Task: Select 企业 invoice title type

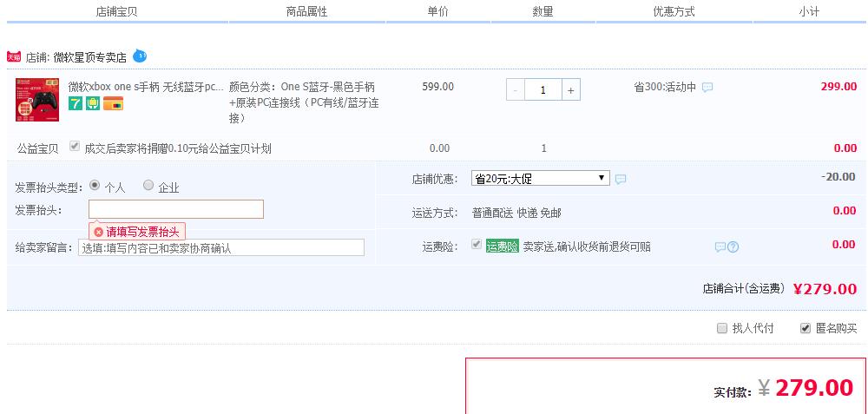Action: (x=148, y=186)
